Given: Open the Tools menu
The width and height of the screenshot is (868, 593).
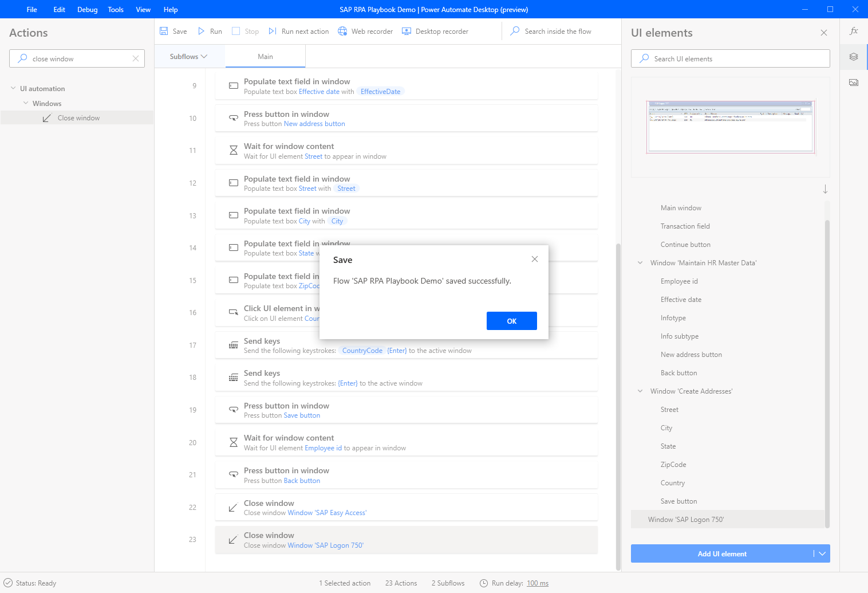Looking at the screenshot, I should (x=116, y=9).
